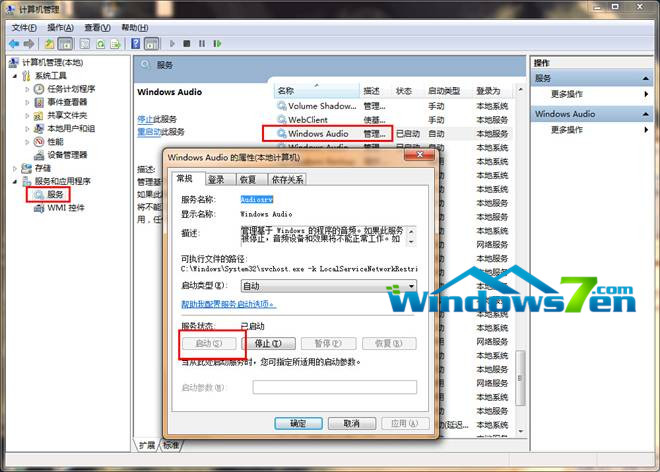Expand the 任务计划程序 tree node

27,89
